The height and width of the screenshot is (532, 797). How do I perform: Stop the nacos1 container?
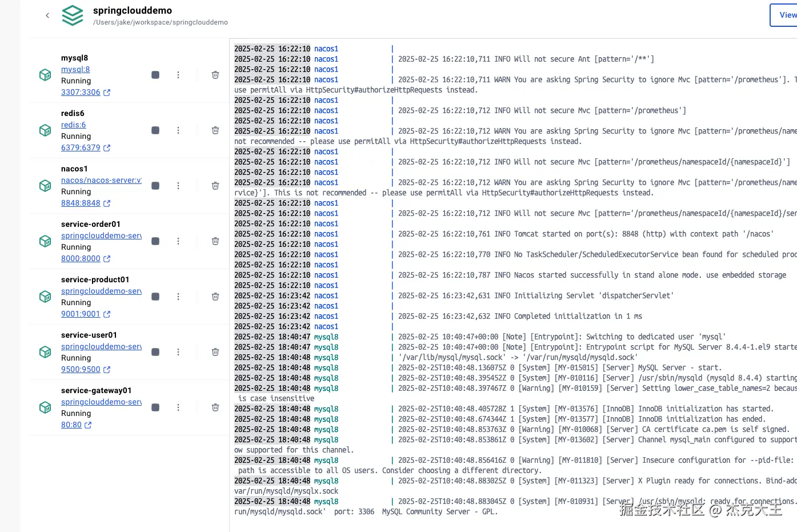coord(155,185)
